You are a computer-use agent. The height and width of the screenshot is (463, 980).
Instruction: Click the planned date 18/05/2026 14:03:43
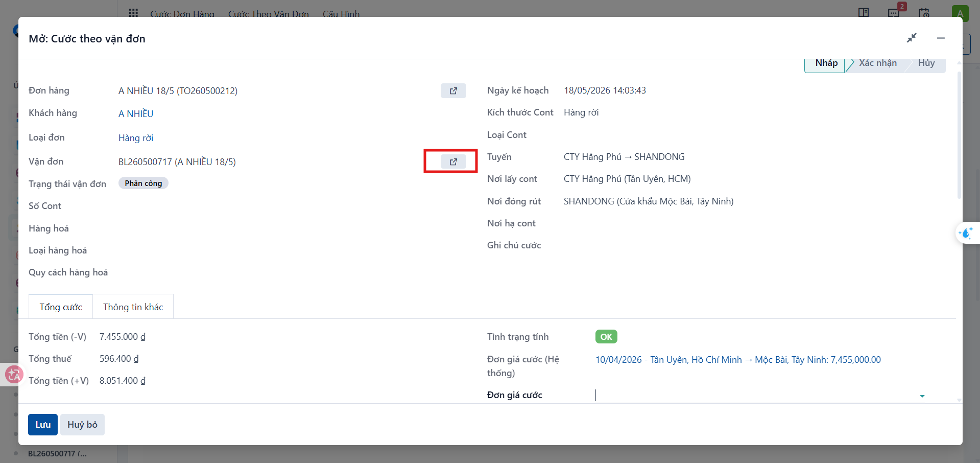(605, 90)
